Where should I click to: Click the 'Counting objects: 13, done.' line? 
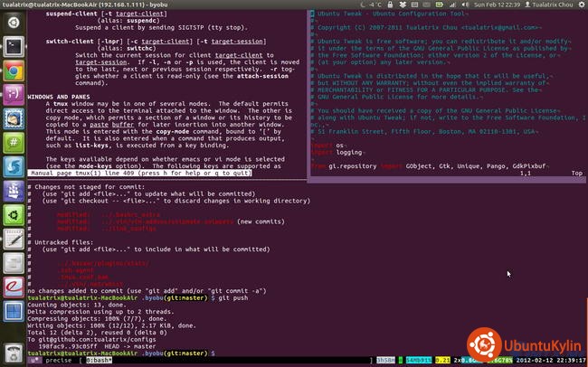click(x=77, y=305)
